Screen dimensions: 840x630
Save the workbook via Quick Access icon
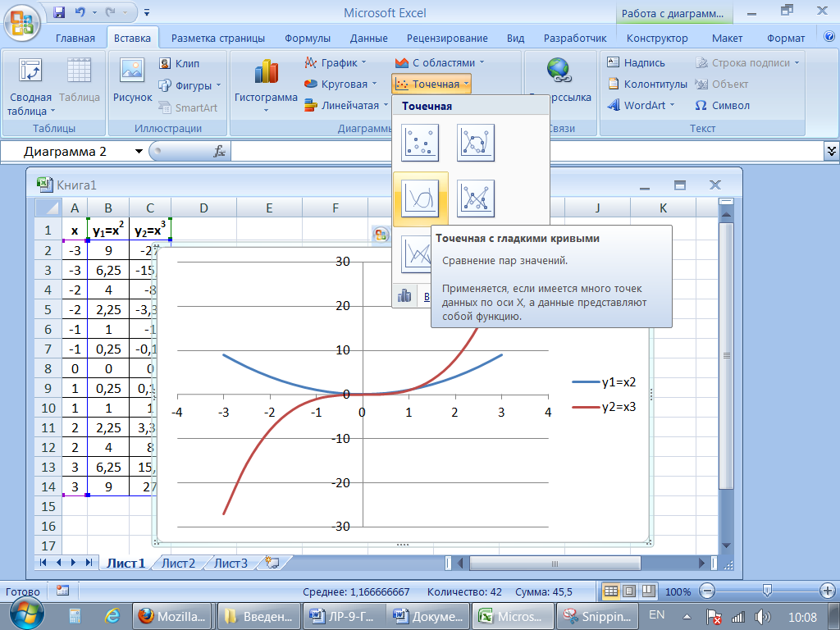pos(59,11)
